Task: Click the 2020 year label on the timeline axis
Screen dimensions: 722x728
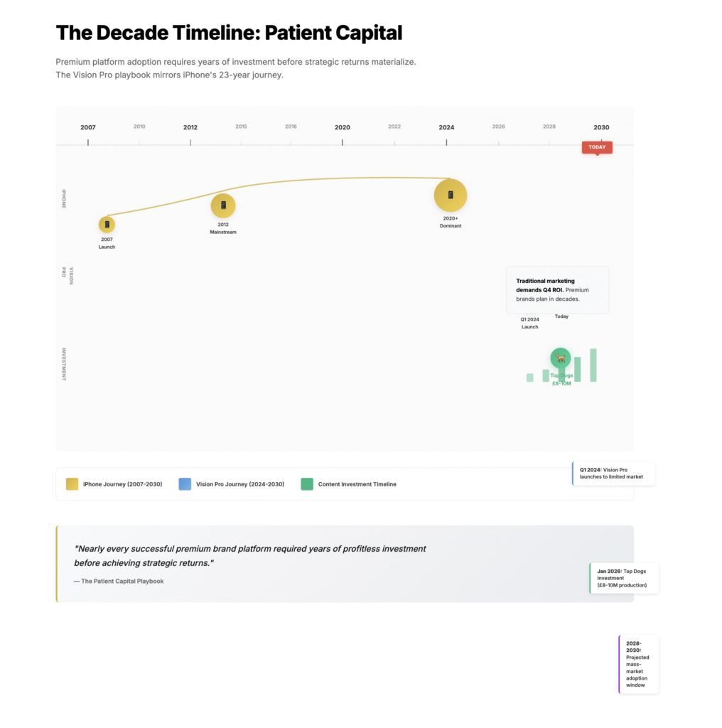Action: pyautogui.click(x=343, y=128)
